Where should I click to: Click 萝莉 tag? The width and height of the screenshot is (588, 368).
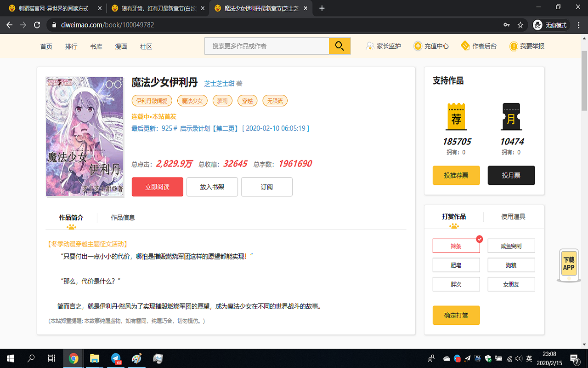(x=222, y=101)
